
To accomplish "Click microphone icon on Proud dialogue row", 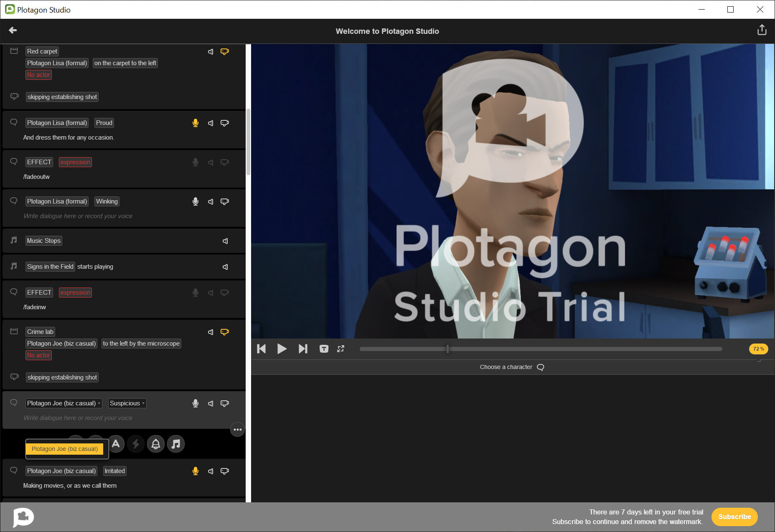I will tap(195, 123).
